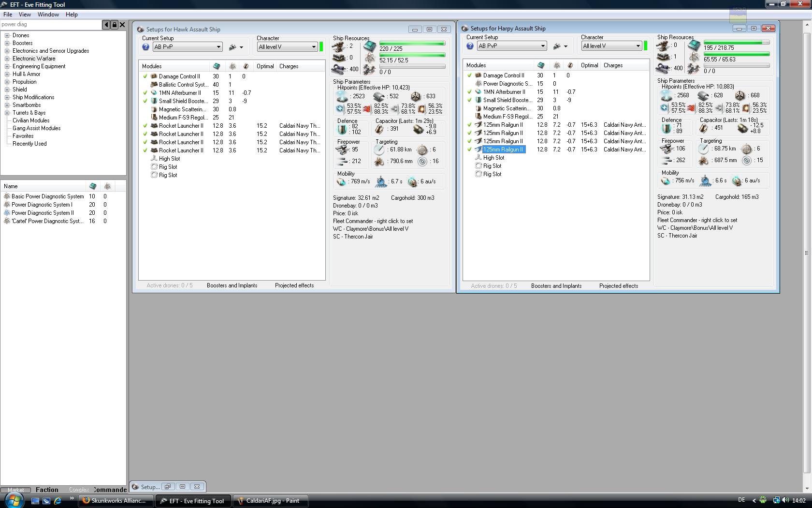Screen dimensions: 812x508
Task: Click the CPU usage bar in Hawk window
Action: coord(412,44)
